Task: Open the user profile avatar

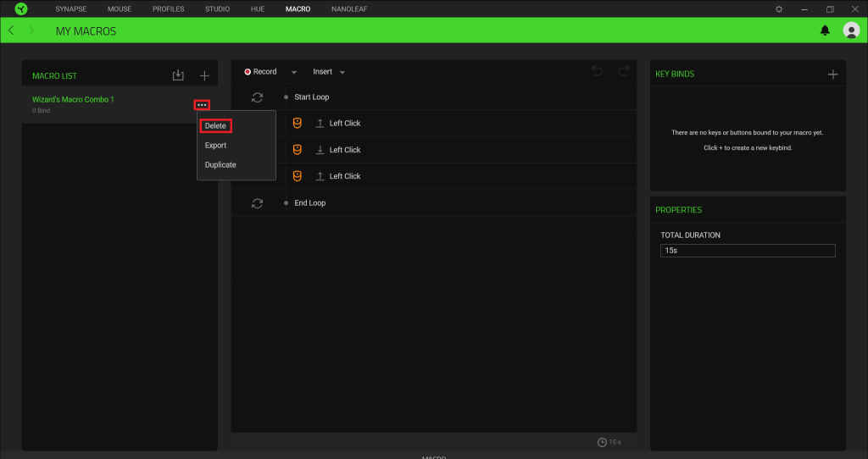Action: pos(851,30)
